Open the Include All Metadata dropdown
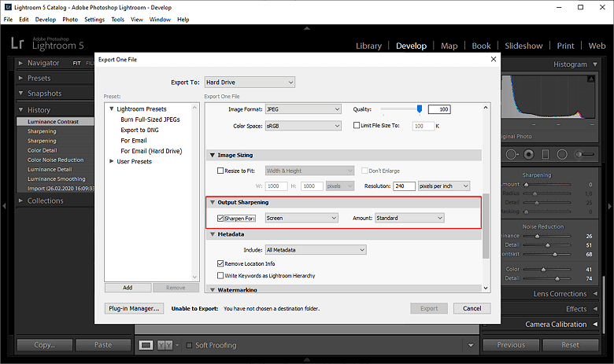Image resolution: width=614 pixels, height=364 pixels. [316, 250]
